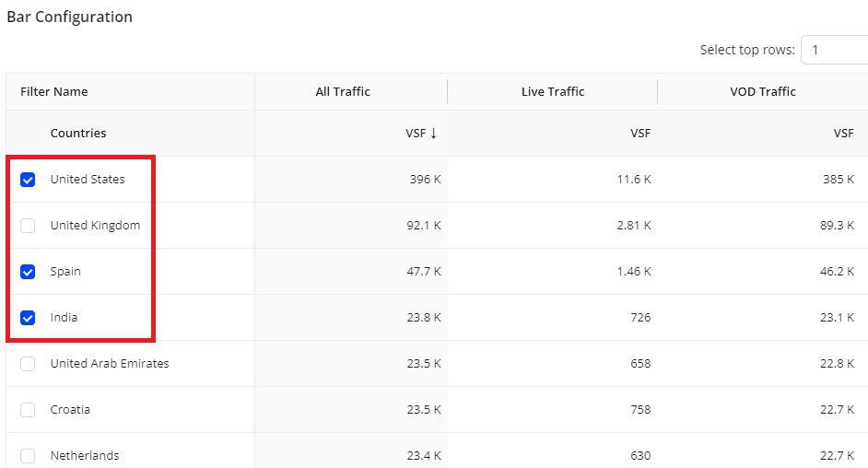This screenshot has width=868, height=468.
Task: Uncheck the United States checkbox
Action: tap(28, 180)
